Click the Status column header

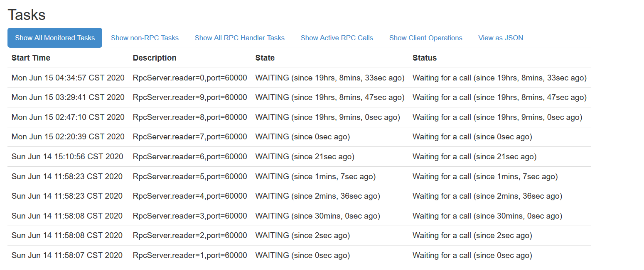point(424,58)
